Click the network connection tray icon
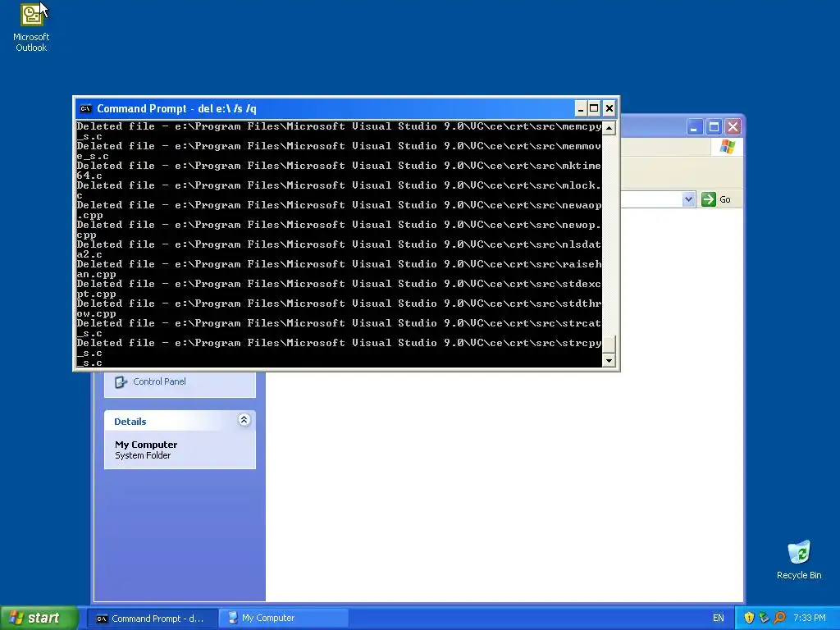Screen dimensions: 840x630 pos(764,618)
